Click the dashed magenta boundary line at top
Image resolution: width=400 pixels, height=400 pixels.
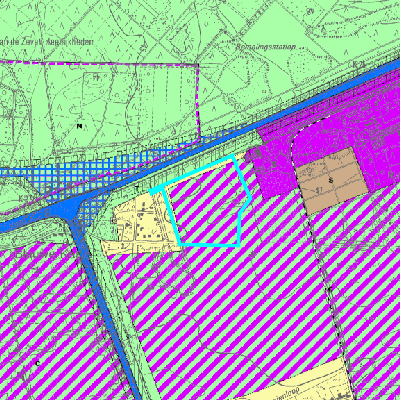point(100,63)
